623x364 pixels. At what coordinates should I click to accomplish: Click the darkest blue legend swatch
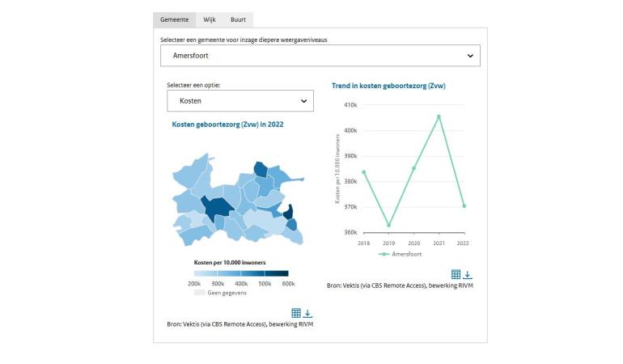coord(277,273)
